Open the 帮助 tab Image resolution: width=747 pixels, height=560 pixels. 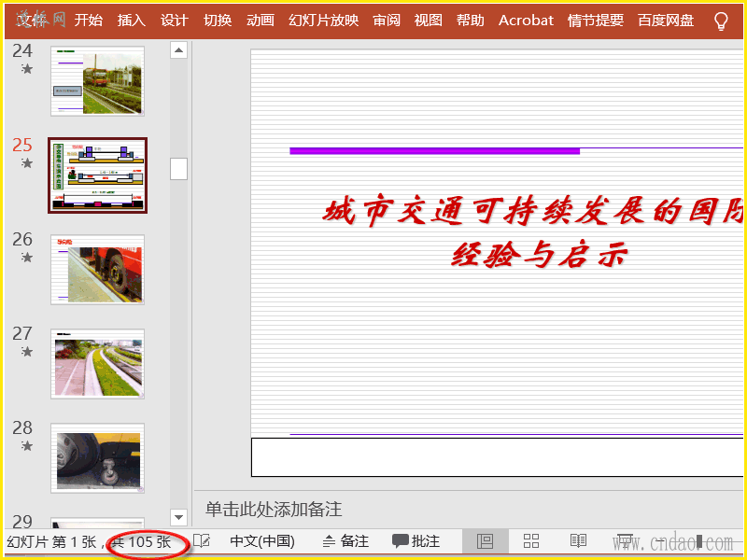(x=471, y=21)
